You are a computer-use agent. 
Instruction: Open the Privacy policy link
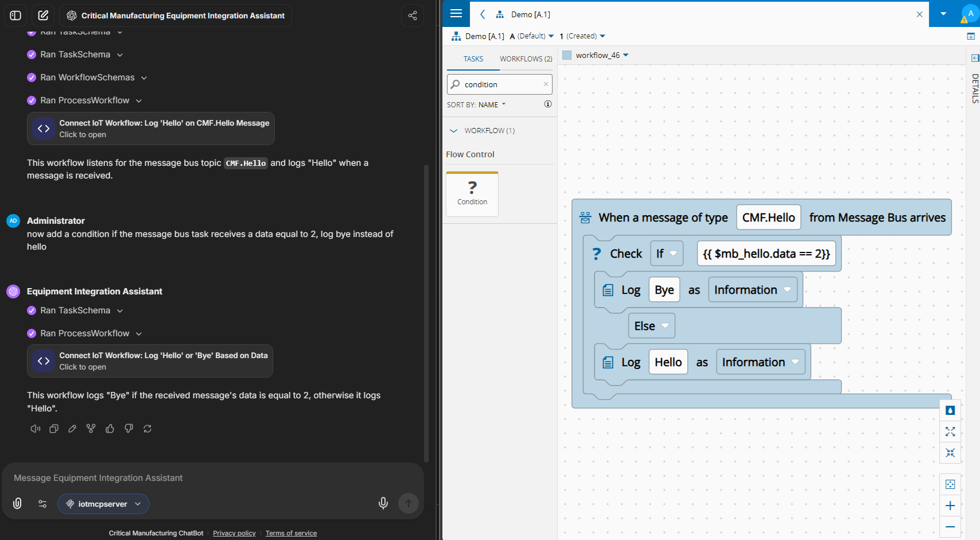[x=234, y=533]
